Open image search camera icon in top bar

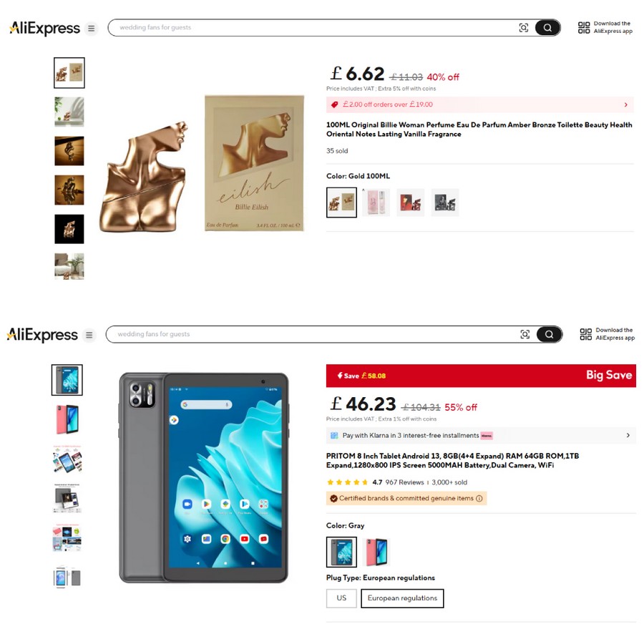(523, 27)
